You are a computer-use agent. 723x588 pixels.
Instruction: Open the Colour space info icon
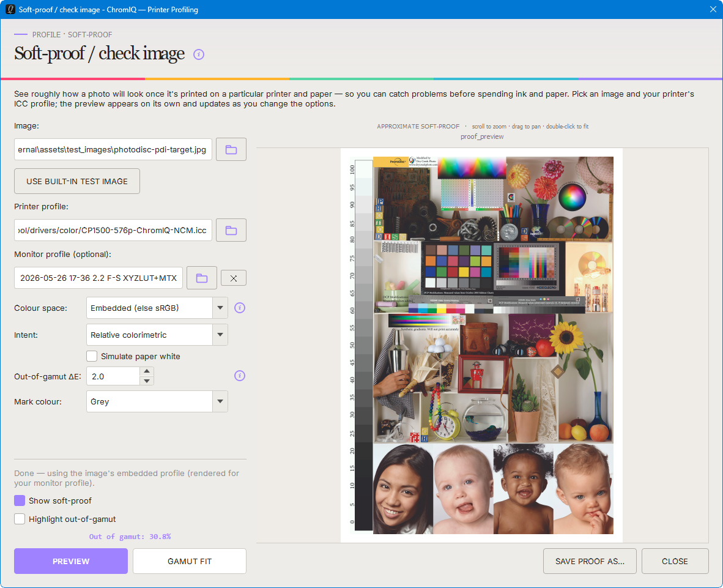point(240,308)
